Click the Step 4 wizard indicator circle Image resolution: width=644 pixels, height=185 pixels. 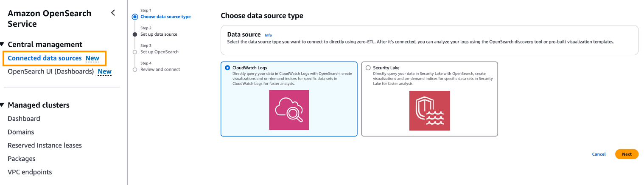pyautogui.click(x=135, y=69)
